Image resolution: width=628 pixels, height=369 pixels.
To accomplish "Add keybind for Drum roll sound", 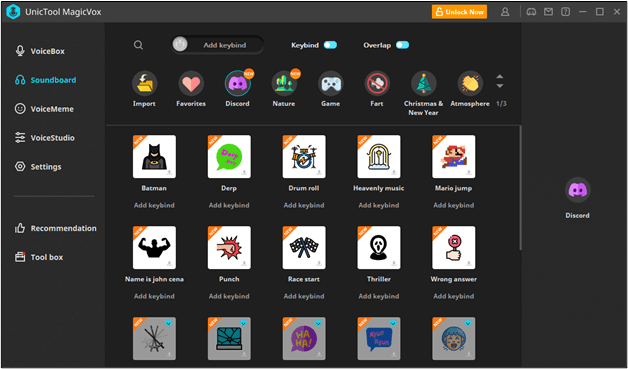I will click(x=304, y=205).
